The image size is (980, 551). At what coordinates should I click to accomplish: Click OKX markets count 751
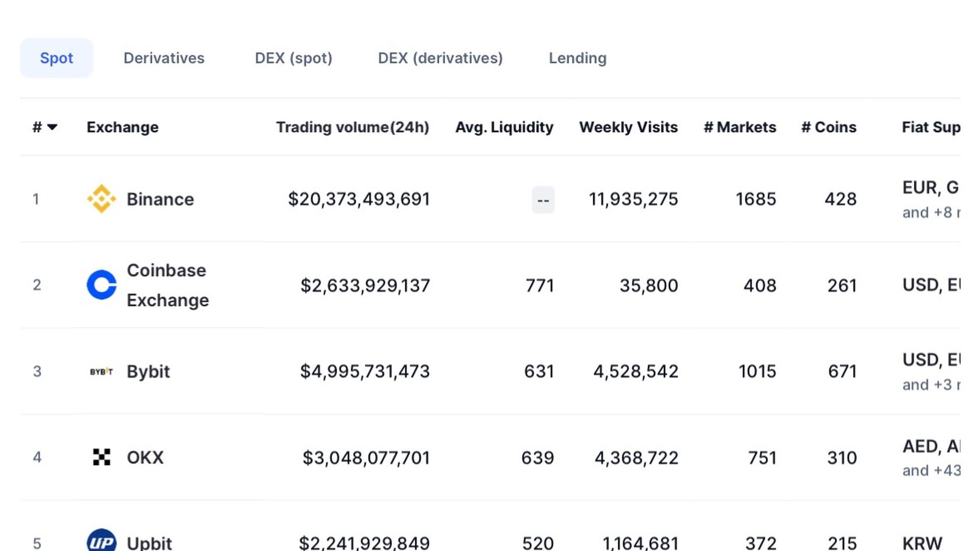pos(762,458)
